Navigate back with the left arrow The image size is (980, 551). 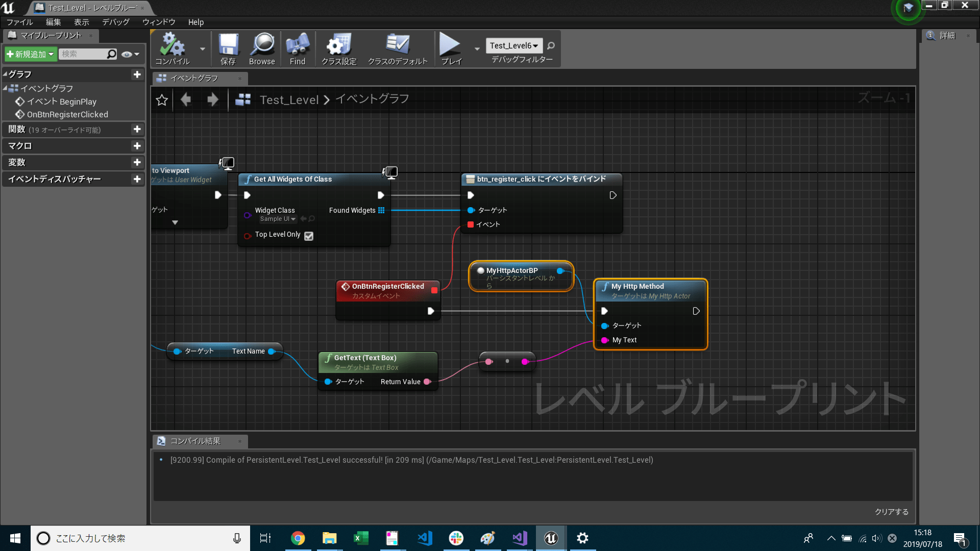[x=186, y=99]
